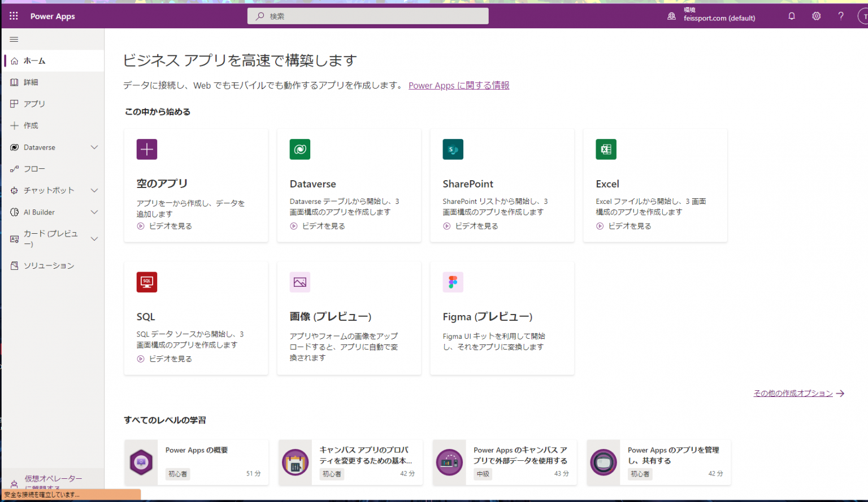868x502 pixels.
Task: Open the Power Apps の概要 learning card
Action: point(197,462)
